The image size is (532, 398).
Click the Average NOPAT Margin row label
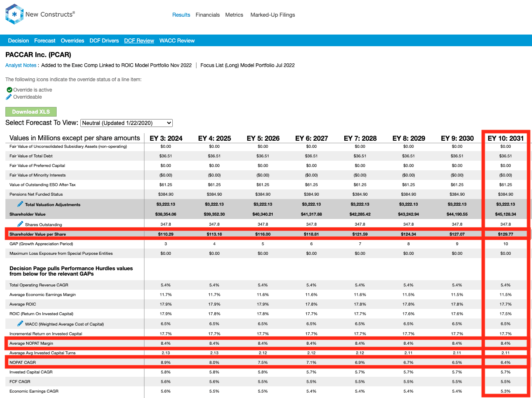pos(31,343)
